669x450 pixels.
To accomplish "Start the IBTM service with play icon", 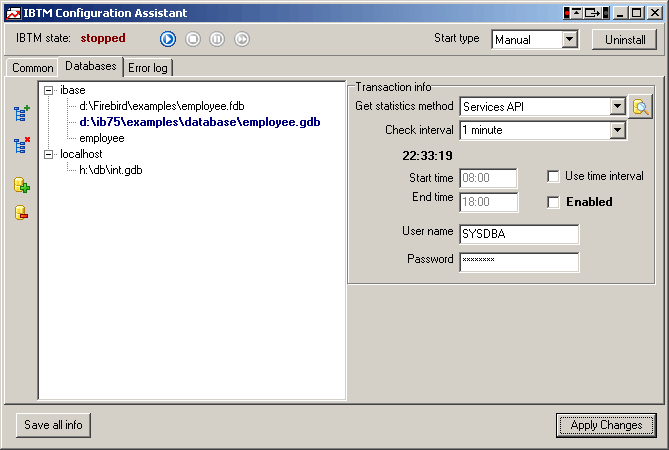I will 168,39.
